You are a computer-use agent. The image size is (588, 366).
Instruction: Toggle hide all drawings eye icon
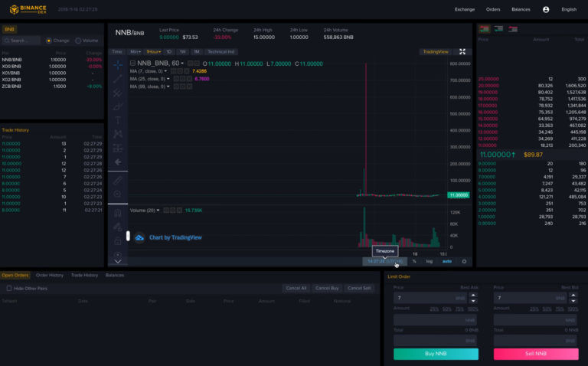[x=118, y=254]
